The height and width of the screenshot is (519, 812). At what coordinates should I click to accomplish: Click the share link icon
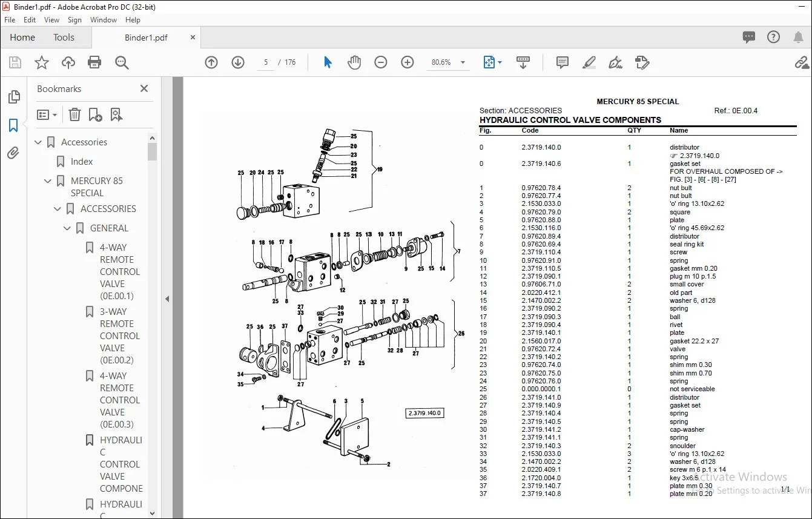coord(802,62)
